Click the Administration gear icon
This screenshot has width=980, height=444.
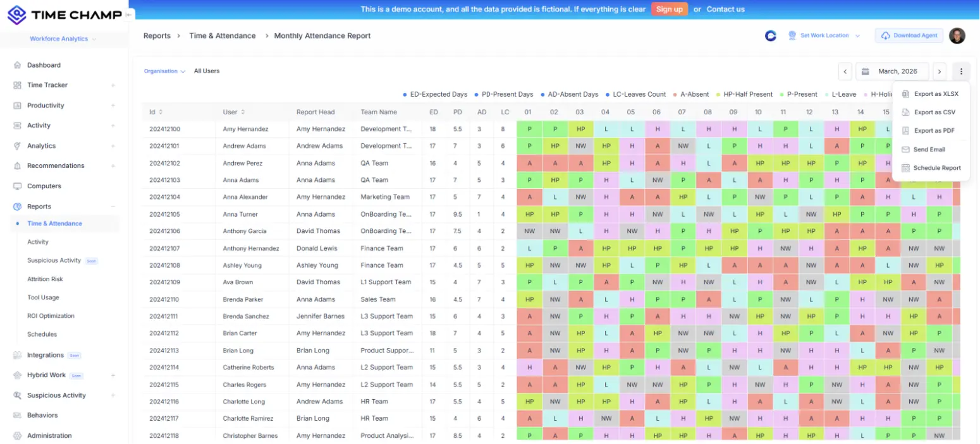click(17, 436)
